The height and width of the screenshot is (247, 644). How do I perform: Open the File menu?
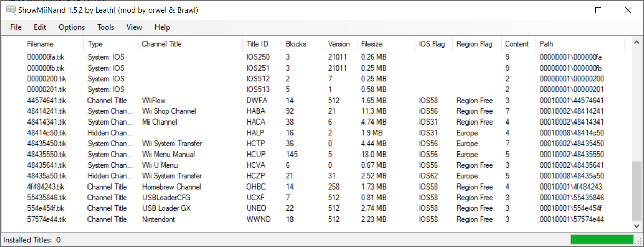click(x=16, y=27)
